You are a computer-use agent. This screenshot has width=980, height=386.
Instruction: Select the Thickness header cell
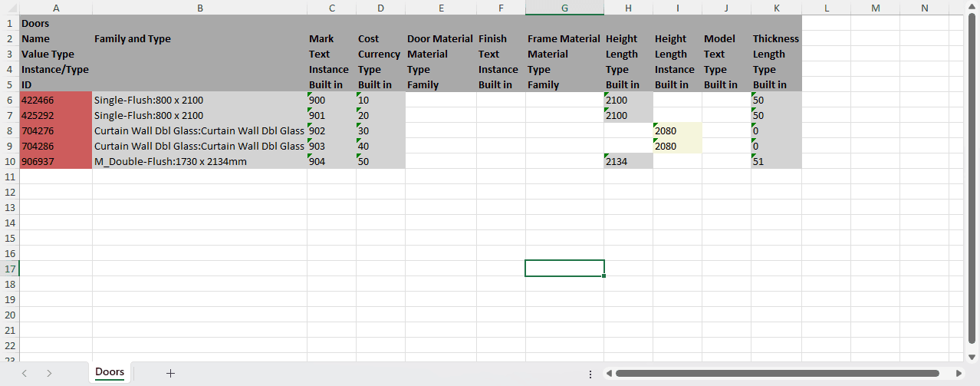pos(776,38)
